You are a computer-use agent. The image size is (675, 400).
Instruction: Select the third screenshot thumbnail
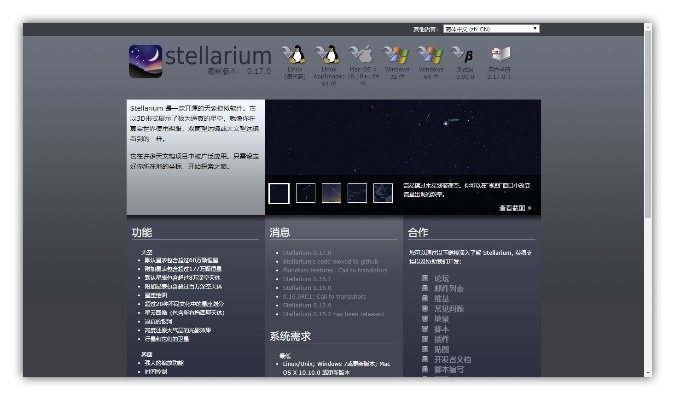click(x=331, y=193)
